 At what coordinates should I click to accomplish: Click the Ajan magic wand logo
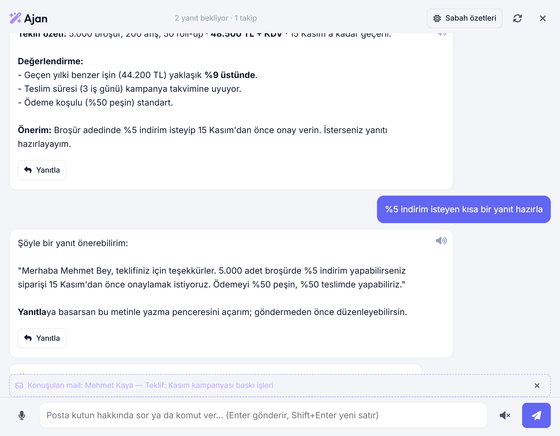[x=15, y=18]
